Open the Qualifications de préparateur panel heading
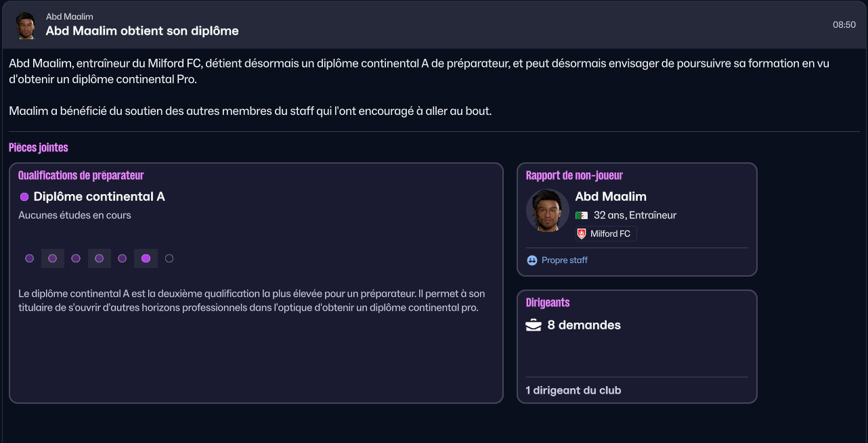 coord(81,176)
